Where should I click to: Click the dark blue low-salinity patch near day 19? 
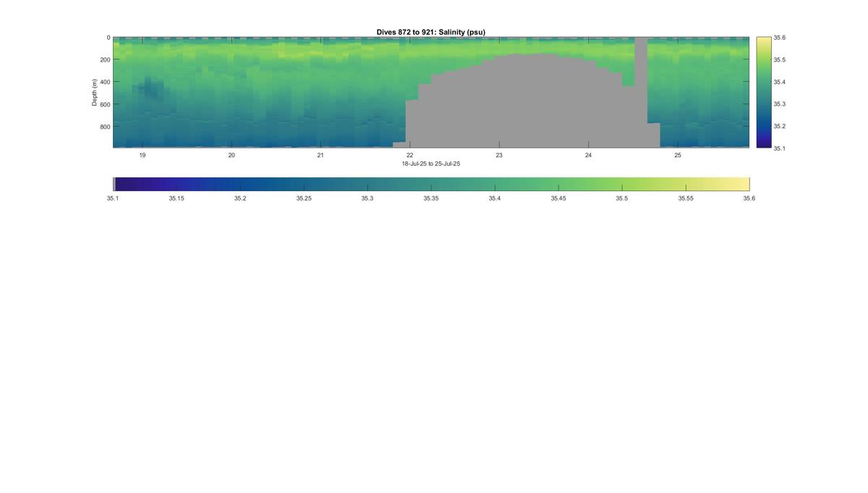click(150, 90)
